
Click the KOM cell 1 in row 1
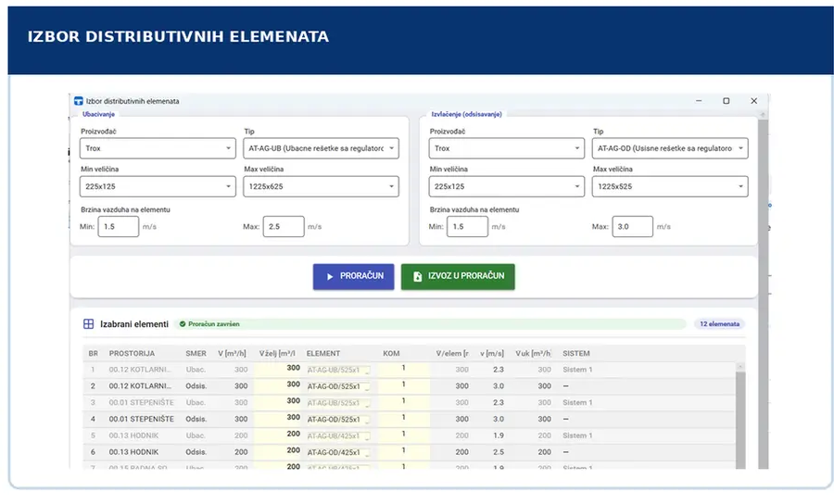(x=404, y=368)
